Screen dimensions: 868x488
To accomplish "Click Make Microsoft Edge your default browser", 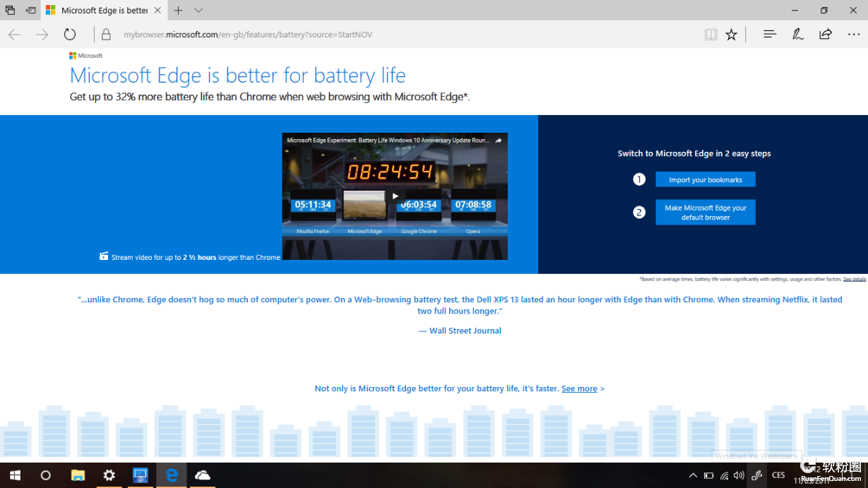I will click(705, 213).
